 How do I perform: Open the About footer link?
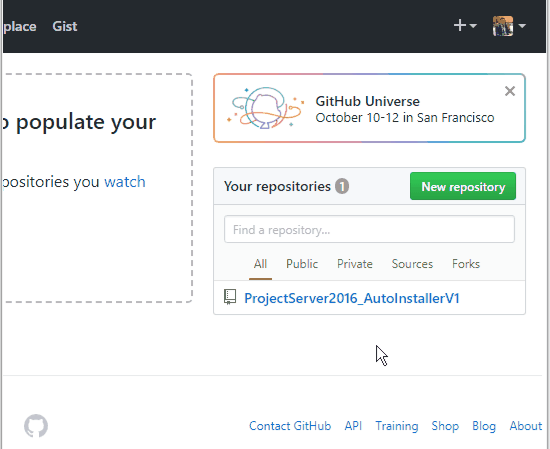coord(525,426)
